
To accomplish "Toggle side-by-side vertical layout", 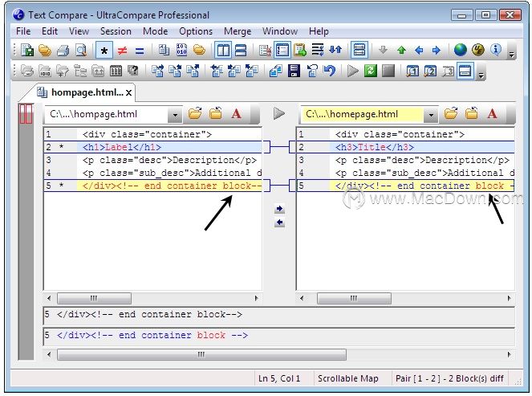I will pos(224,51).
